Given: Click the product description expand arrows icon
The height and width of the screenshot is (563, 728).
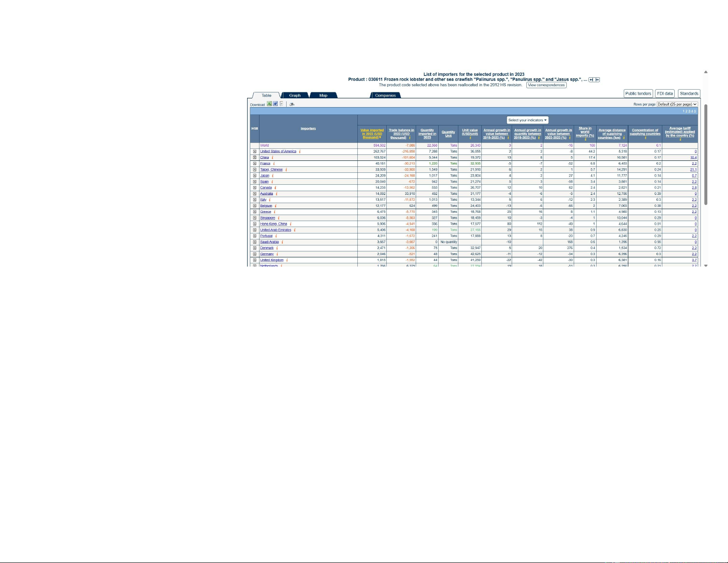Looking at the screenshot, I should click(x=594, y=80).
